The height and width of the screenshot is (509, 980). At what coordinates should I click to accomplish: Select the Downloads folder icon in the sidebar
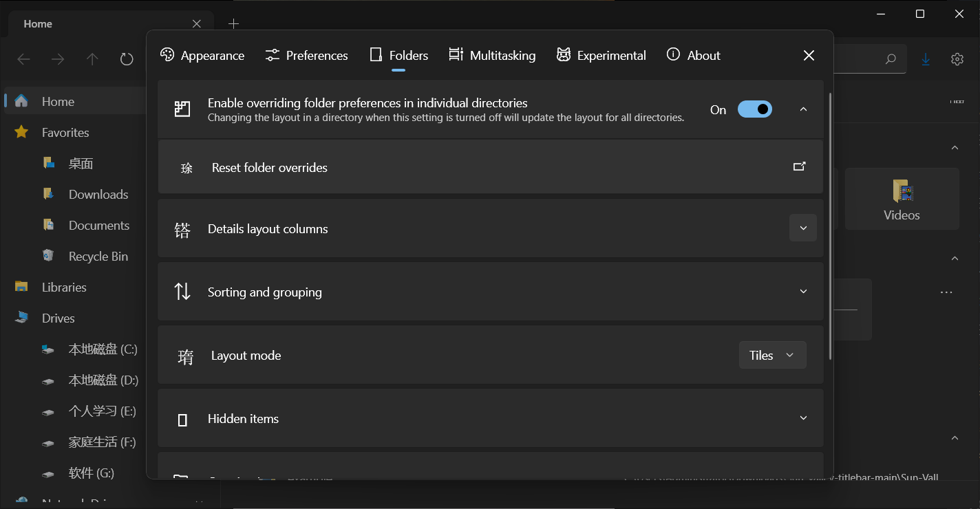[48, 194]
